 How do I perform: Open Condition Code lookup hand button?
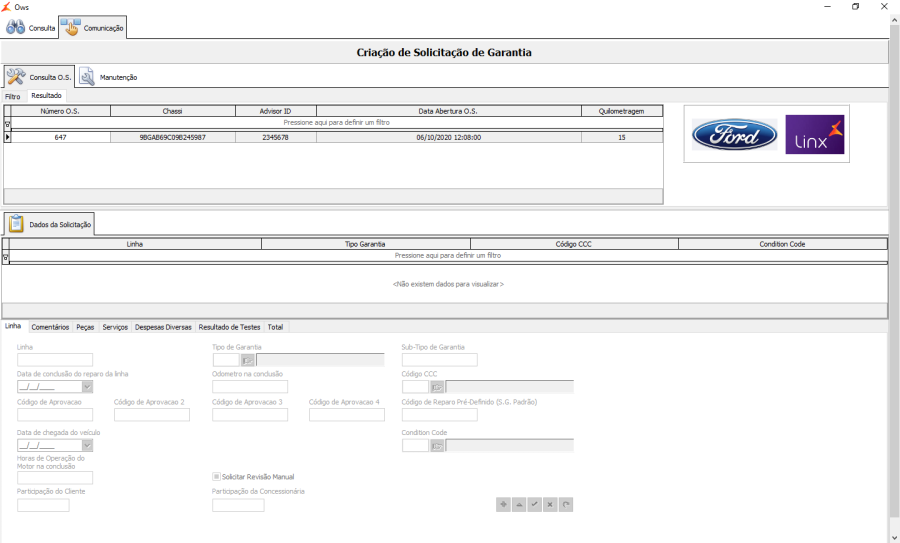(437, 445)
